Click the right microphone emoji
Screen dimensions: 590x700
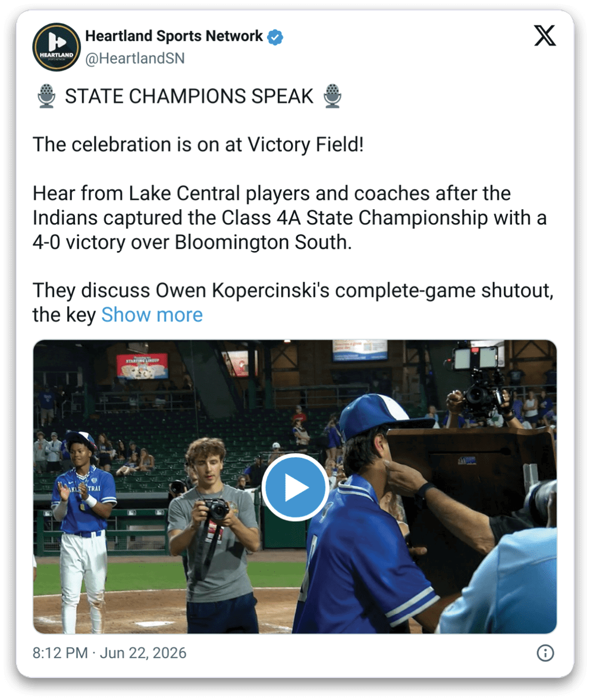[332, 96]
